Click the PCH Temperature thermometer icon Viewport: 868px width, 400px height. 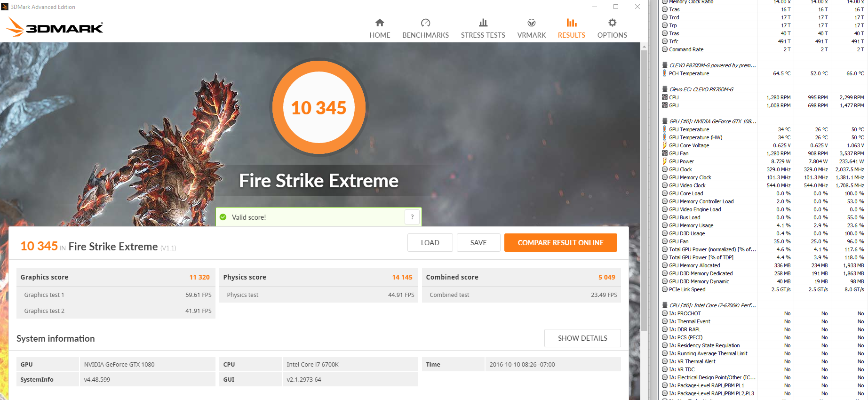click(665, 73)
